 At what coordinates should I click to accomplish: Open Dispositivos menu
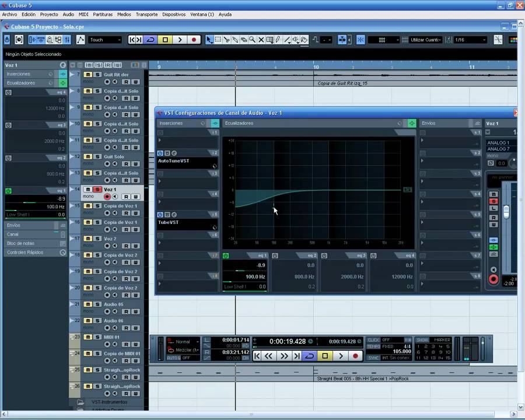174,15
